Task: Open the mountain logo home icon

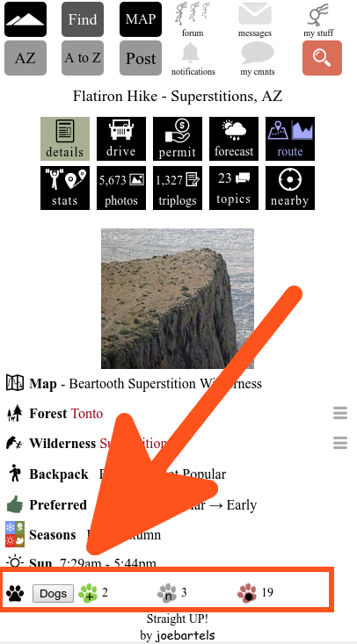Action: pyautogui.click(x=25, y=19)
